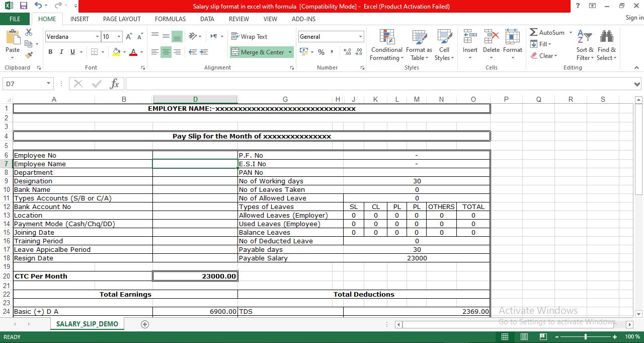The image size is (644, 343).
Task: Click the Percent Style icon
Action: point(321,52)
